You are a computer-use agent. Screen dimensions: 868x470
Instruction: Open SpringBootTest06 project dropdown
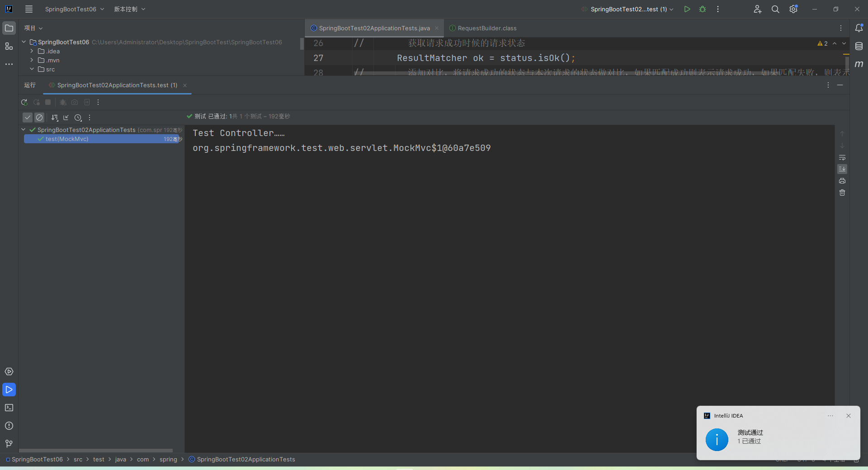[x=75, y=9]
